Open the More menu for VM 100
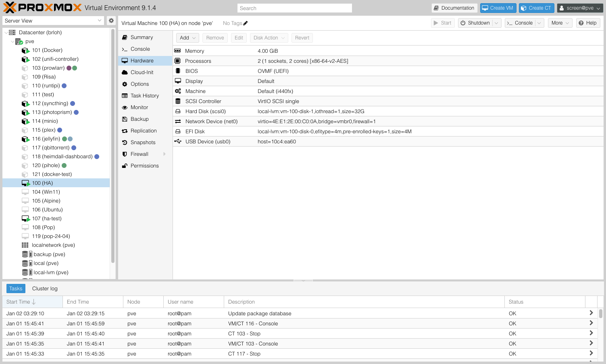Image resolution: width=606 pixels, height=364 pixels. 560,23
